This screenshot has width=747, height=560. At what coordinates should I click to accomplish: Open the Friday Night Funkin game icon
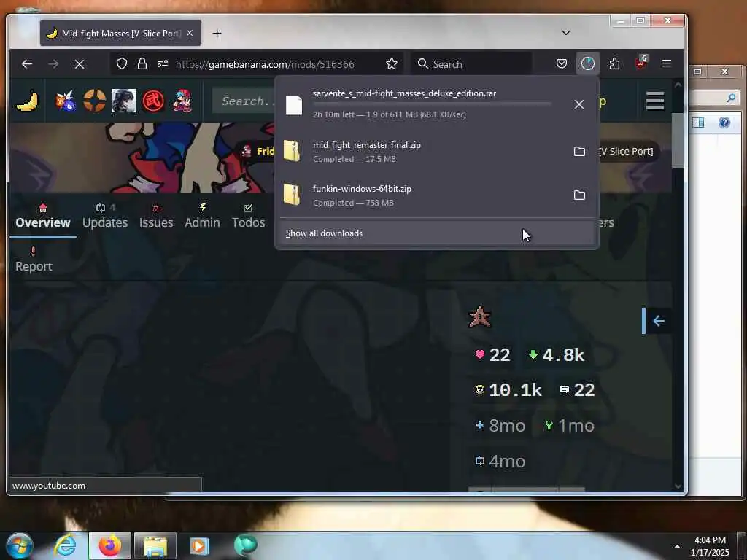tap(182, 101)
